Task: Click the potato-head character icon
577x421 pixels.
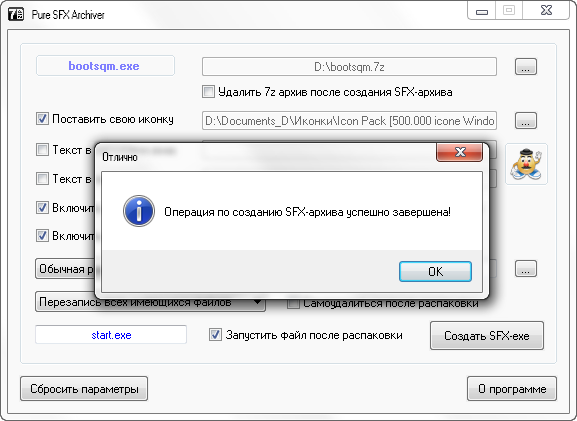Action: tap(526, 164)
